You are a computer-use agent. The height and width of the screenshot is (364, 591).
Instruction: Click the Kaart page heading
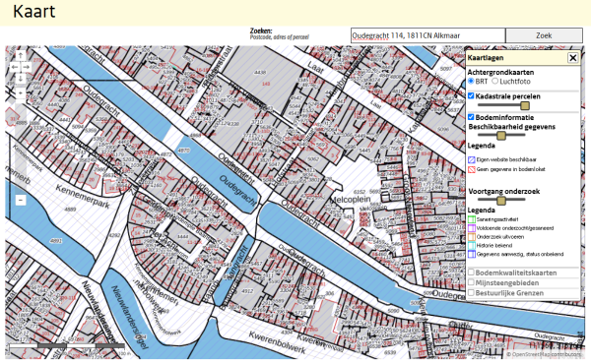point(33,11)
